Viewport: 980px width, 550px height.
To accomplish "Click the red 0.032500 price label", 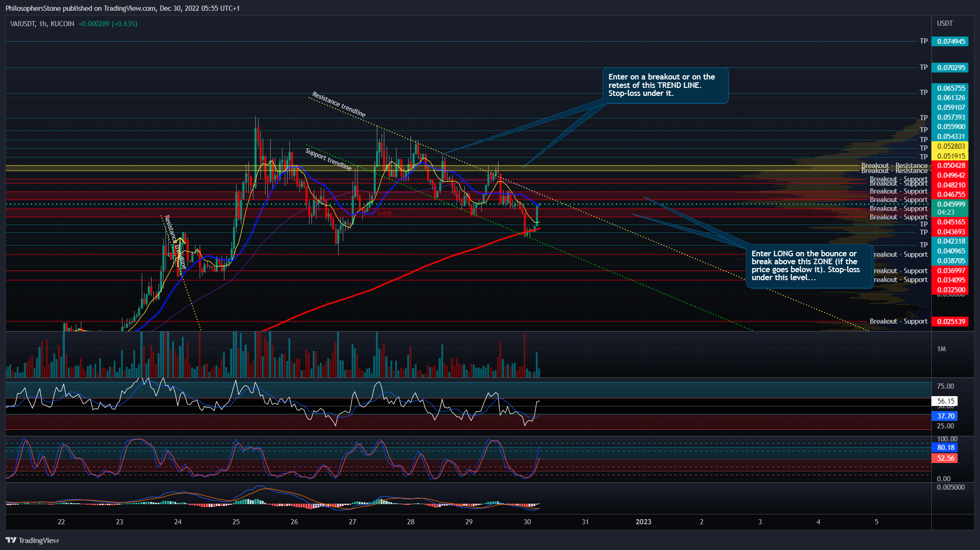I will (950, 290).
